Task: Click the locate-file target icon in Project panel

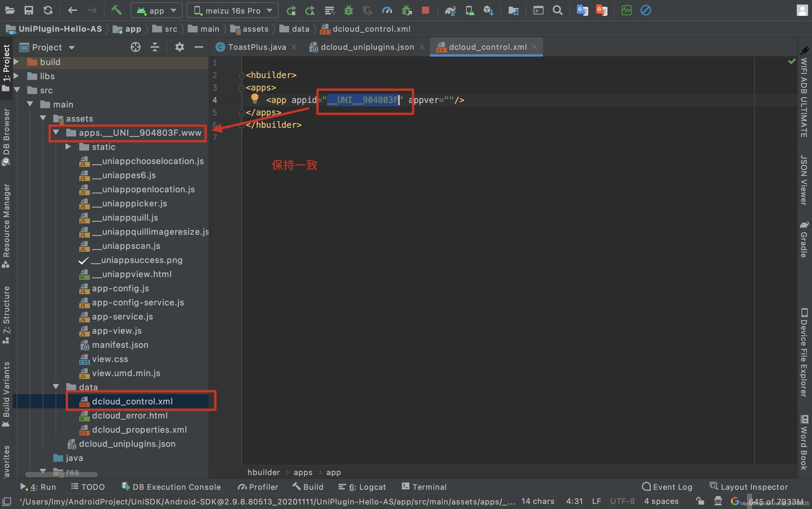Action: [135, 47]
